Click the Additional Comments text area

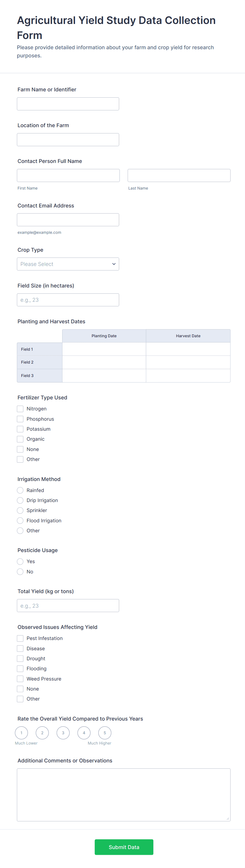coord(123,795)
